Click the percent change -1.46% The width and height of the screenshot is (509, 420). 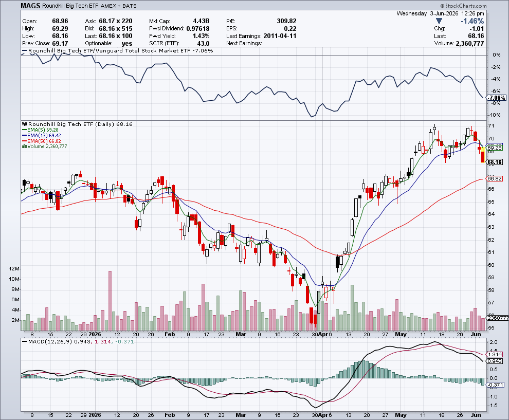(472, 21)
